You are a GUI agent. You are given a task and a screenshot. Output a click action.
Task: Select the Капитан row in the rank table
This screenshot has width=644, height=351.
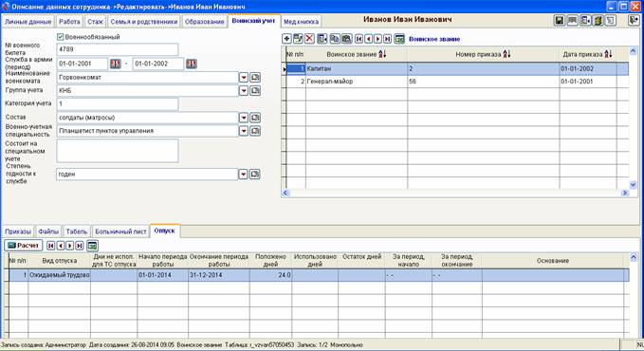pyautogui.click(x=457, y=68)
